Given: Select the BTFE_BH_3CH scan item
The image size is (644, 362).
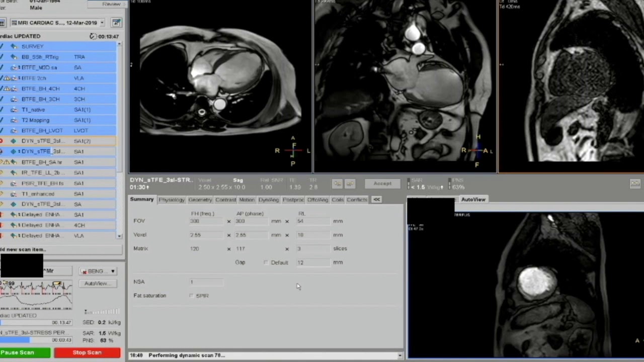Looking at the screenshot, I should click(x=58, y=99).
